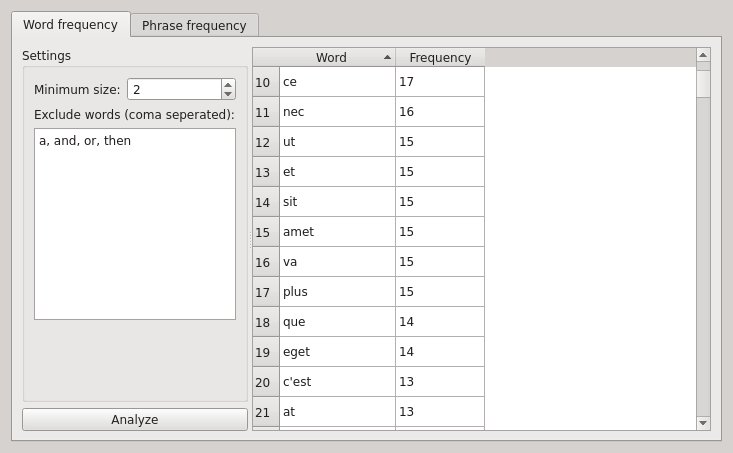Click the sort arrow in Word header

pos(387,58)
